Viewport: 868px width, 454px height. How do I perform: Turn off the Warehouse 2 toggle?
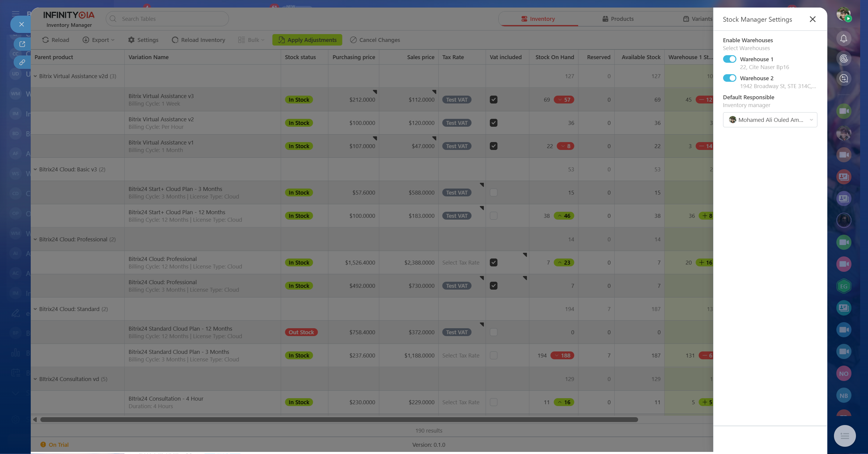(x=729, y=78)
